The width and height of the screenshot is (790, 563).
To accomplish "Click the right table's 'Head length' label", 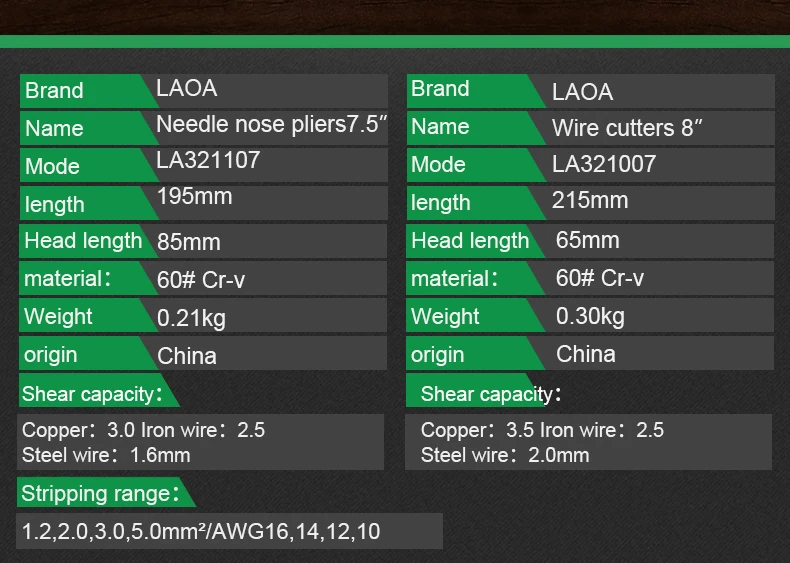I will tap(470, 241).
